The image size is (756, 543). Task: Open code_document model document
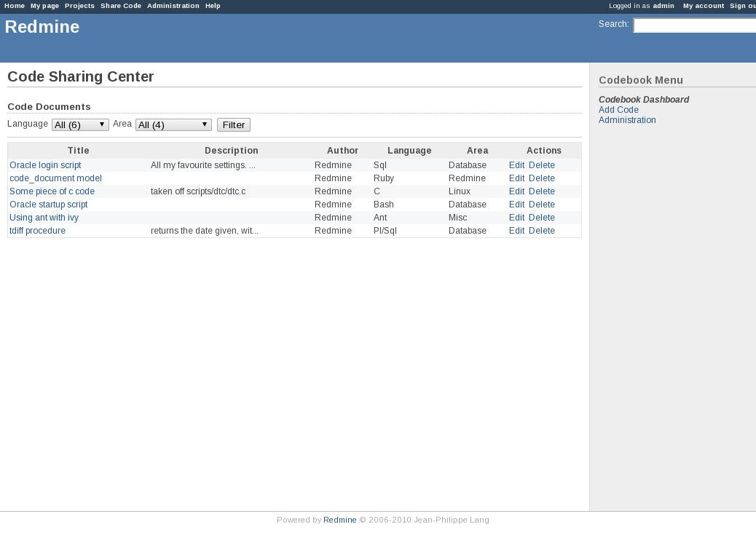point(55,178)
